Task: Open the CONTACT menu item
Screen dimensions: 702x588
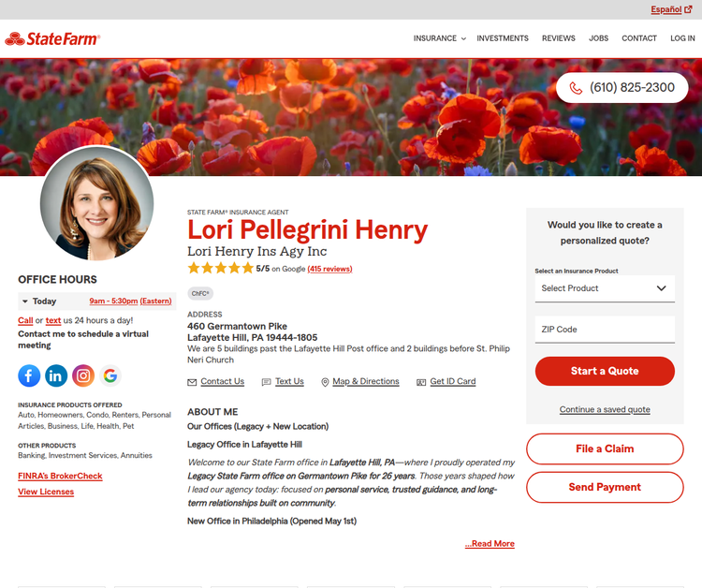Action: click(x=639, y=38)
